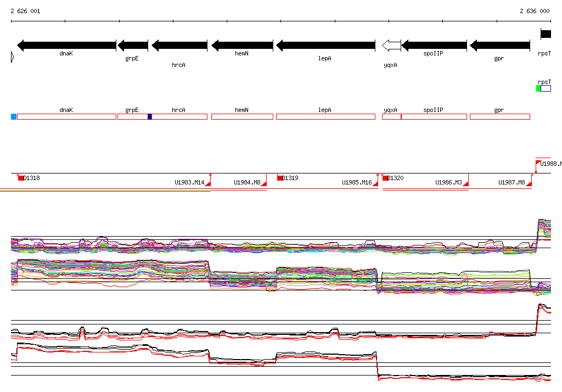
Task: Click the red triangle at U1985.M16
Action: click(x=375, y=183)
